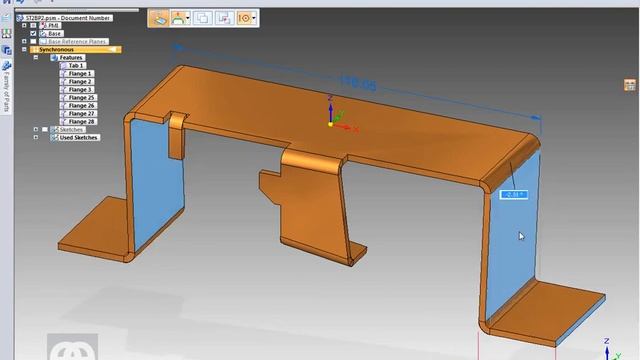The height and width of the screenshot is (360, 640).
Task: Click the dynamic value edit box on model
Action: [x=513, y=195]
